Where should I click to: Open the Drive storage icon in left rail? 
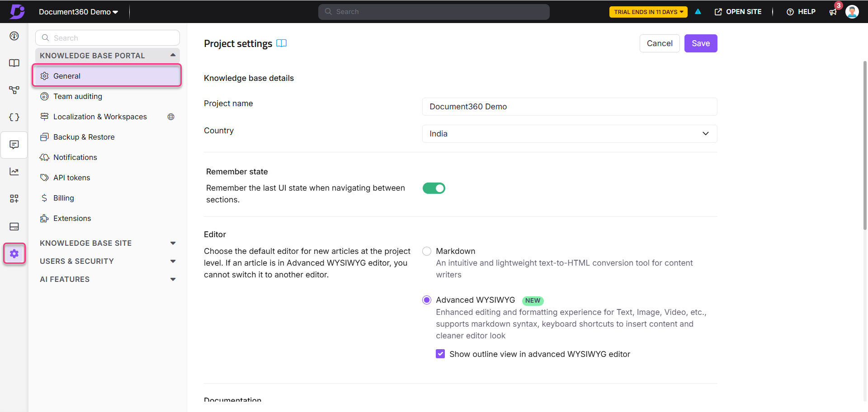[14, 226]
